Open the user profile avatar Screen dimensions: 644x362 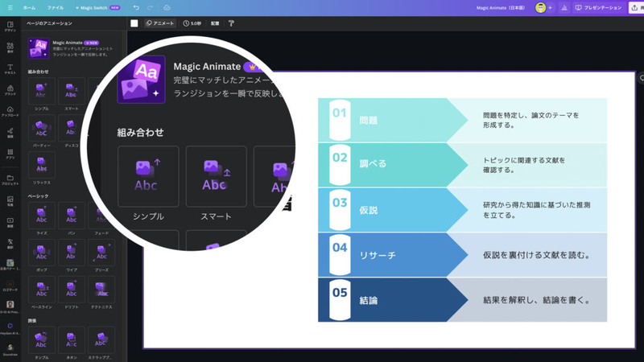[540, 8]
